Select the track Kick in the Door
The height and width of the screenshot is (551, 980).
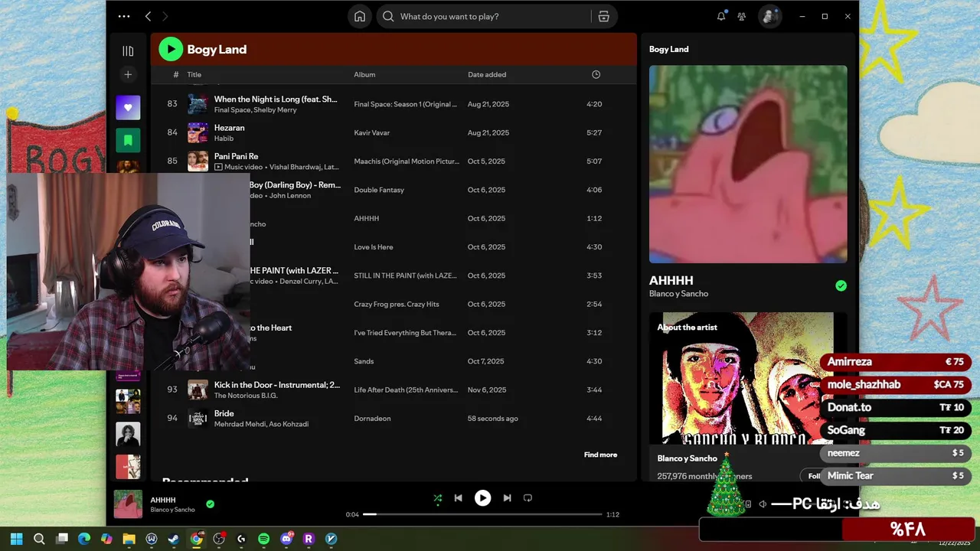(393, 390)
